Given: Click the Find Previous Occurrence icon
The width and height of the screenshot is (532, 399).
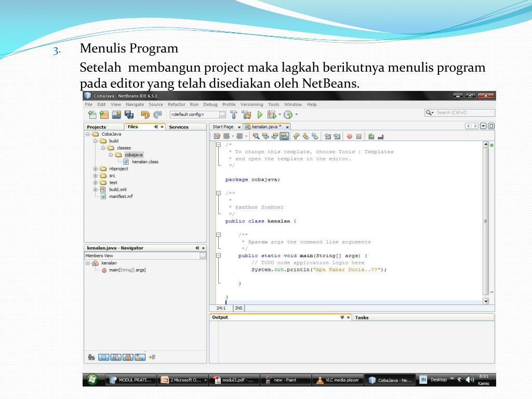Looking at the screenshot, I should pyautogui.click(x=265, y=137).
